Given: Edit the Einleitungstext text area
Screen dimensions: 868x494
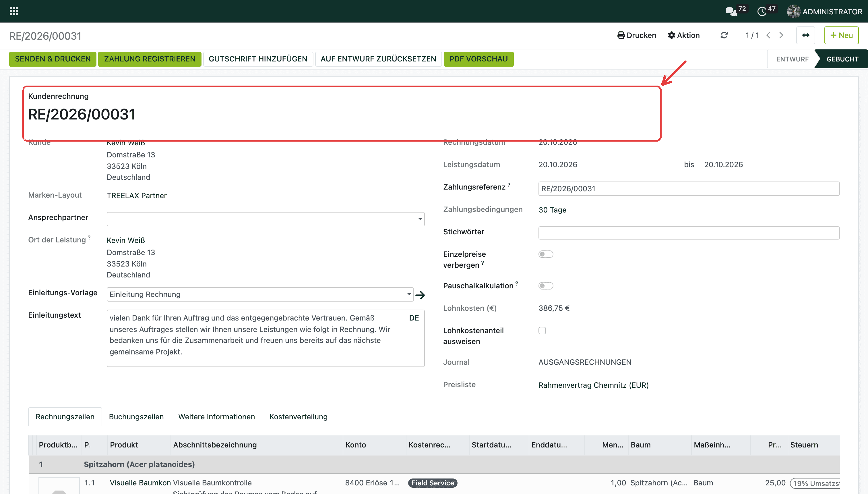Looking at the screenshot, I should pyautogui.click(x=266, y=338).
